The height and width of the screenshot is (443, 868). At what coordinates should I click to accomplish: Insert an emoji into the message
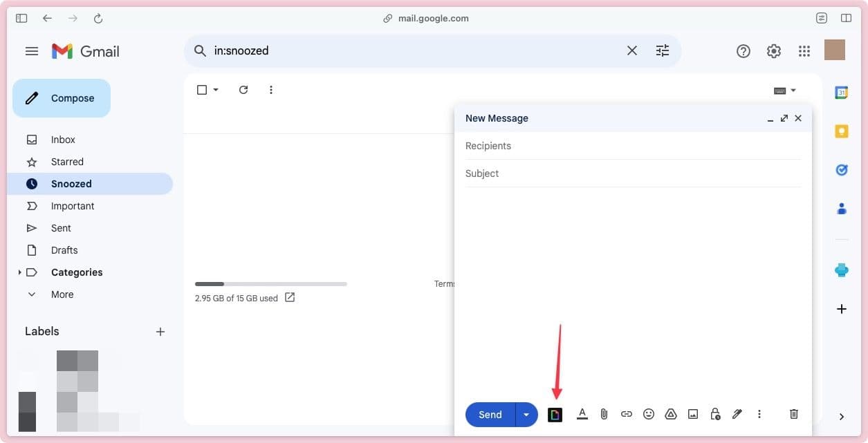648,413
